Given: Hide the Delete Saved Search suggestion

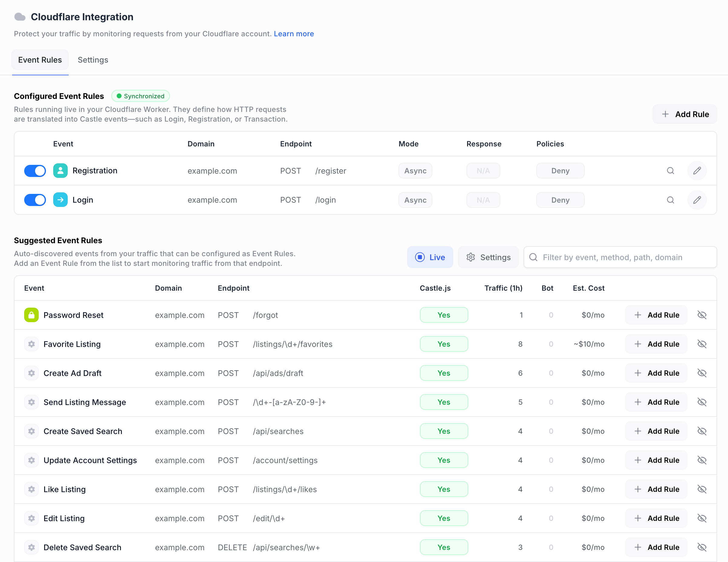Looking at the screenshot, I should click(702, 547).
